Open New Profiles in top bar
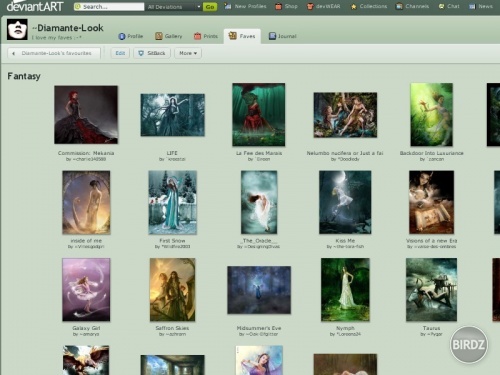Screen dimensions: 500x375 pos(245,6)
